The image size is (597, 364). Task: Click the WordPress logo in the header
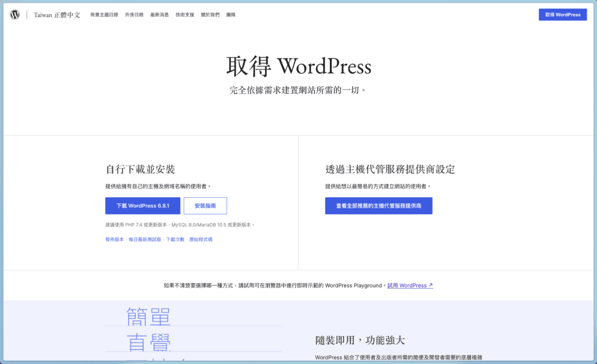(14, 14)
